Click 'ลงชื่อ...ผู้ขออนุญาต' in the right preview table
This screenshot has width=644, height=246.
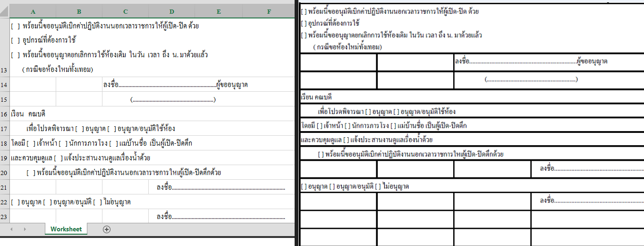point(531,61)
